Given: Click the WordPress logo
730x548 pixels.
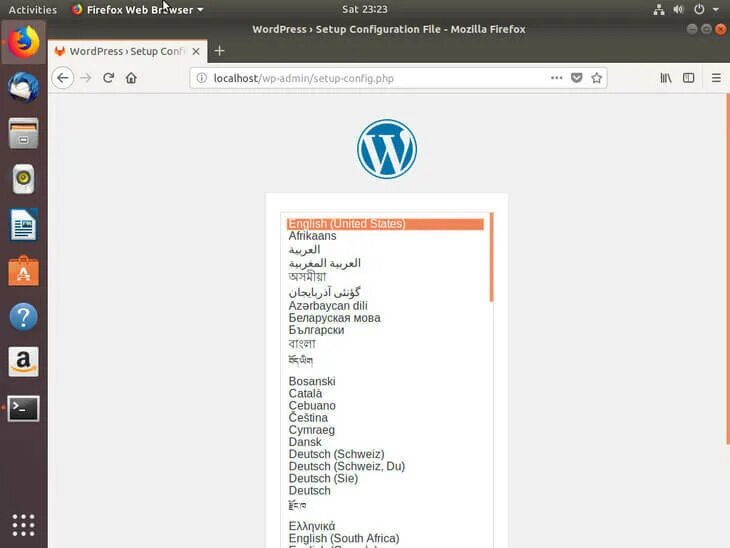Looking at the screenshot, I should point(387,149).
